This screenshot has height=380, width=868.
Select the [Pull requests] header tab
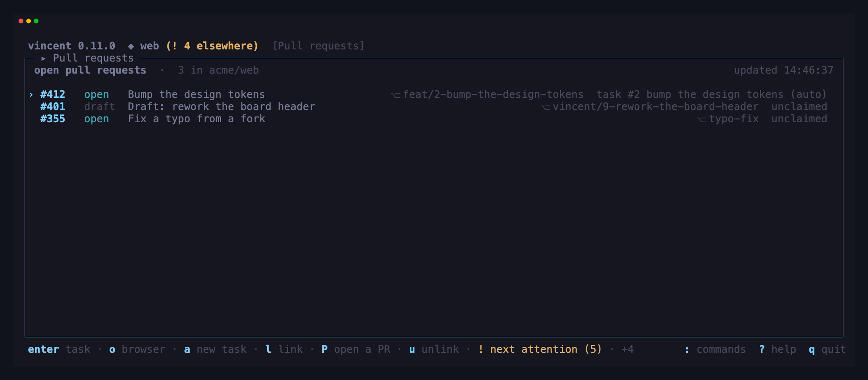coord(318,46)
